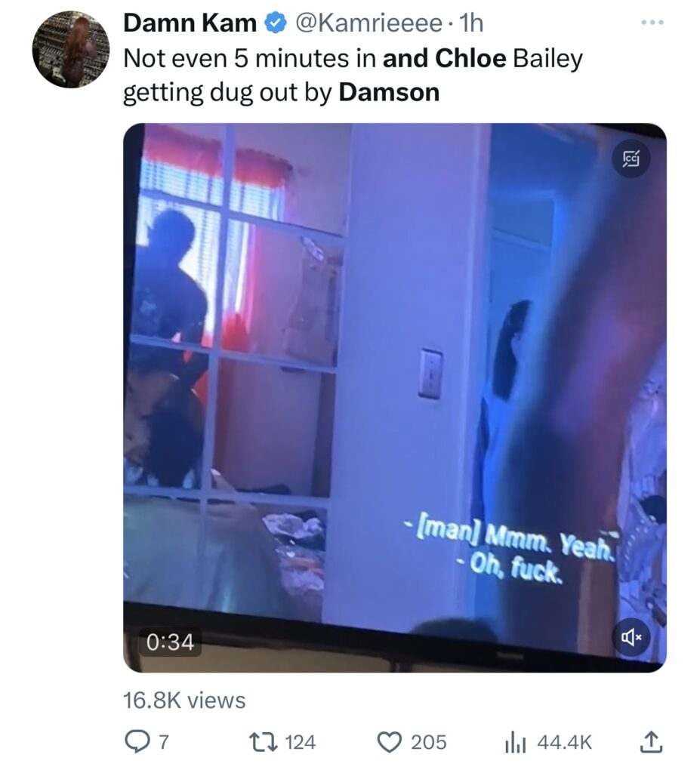Open the @Kamrieeee handle link
Image resolution: width=700 pixels, height=773 pixels.
point(368,23)
